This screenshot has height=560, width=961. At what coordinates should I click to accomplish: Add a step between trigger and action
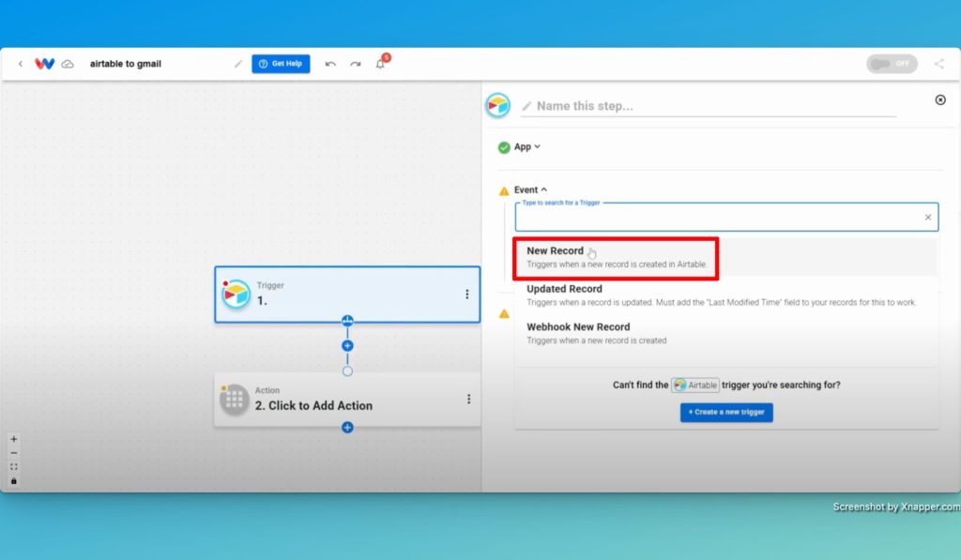click(347, 345)
